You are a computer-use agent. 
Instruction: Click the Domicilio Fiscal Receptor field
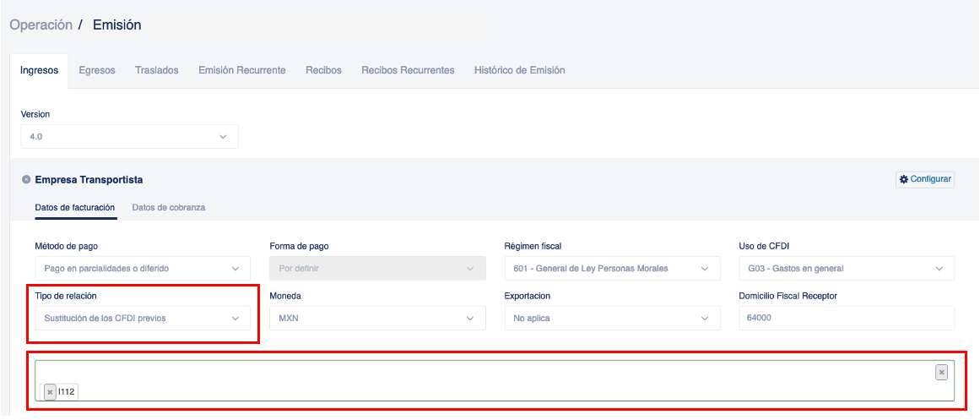click(x=847, y=318)
